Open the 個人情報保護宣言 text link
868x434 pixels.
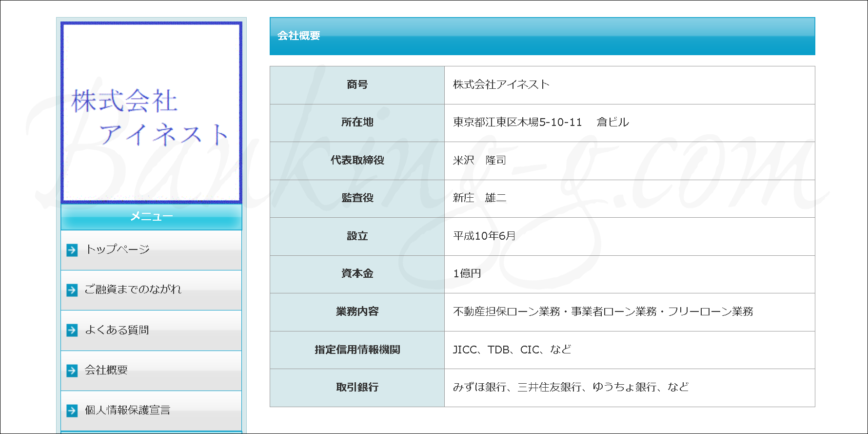[128, 410]
